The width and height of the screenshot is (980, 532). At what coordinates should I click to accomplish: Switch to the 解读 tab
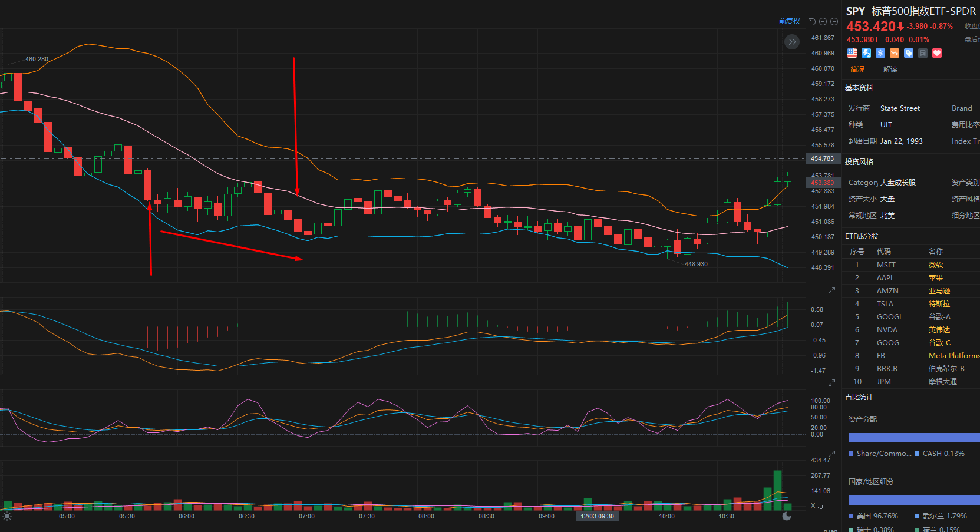tap(890, 70)
